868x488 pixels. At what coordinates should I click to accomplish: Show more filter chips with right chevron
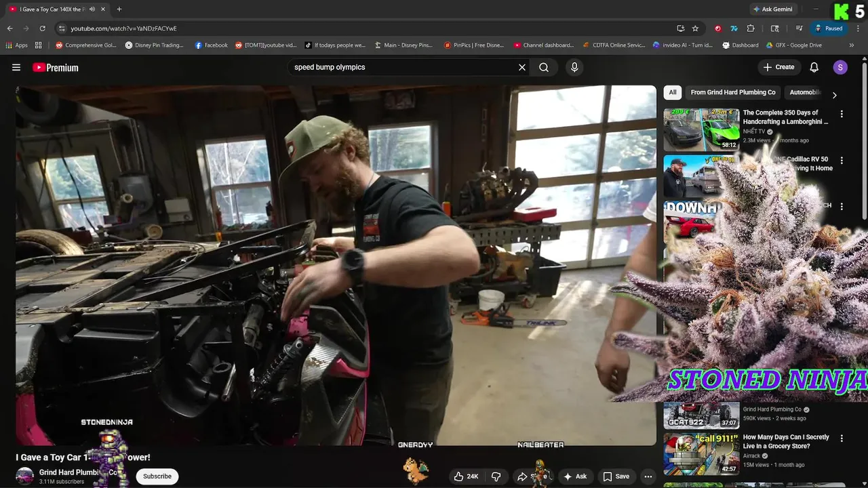(834, 95)
